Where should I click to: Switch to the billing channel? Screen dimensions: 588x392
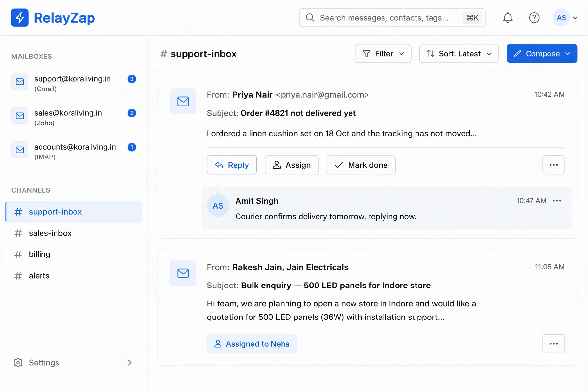[74, 254]
